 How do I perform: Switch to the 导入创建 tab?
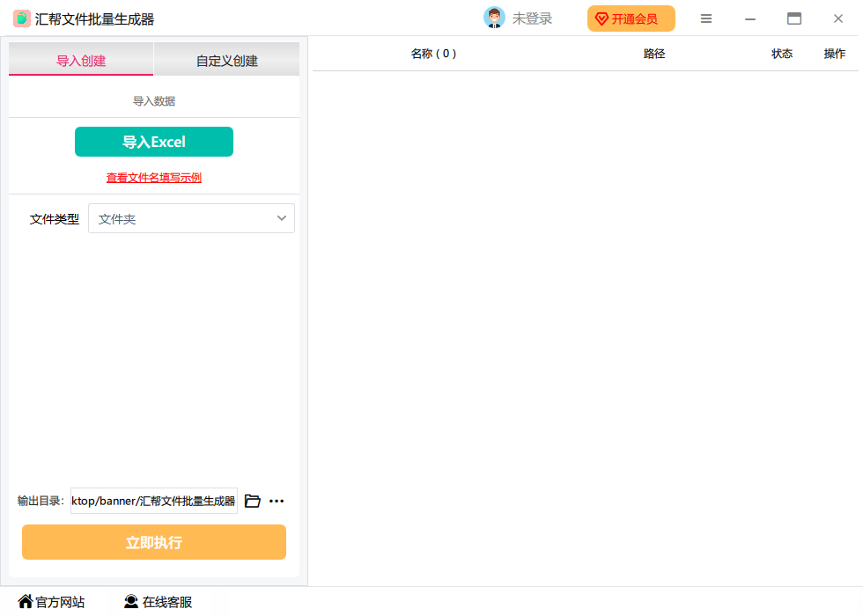click(81, 61)
